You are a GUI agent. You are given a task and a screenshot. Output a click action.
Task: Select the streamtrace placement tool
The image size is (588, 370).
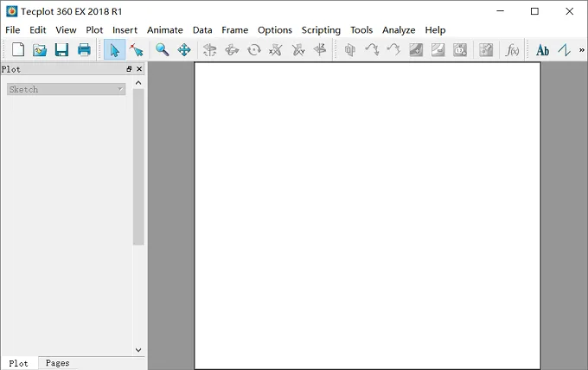pos(372,49)
